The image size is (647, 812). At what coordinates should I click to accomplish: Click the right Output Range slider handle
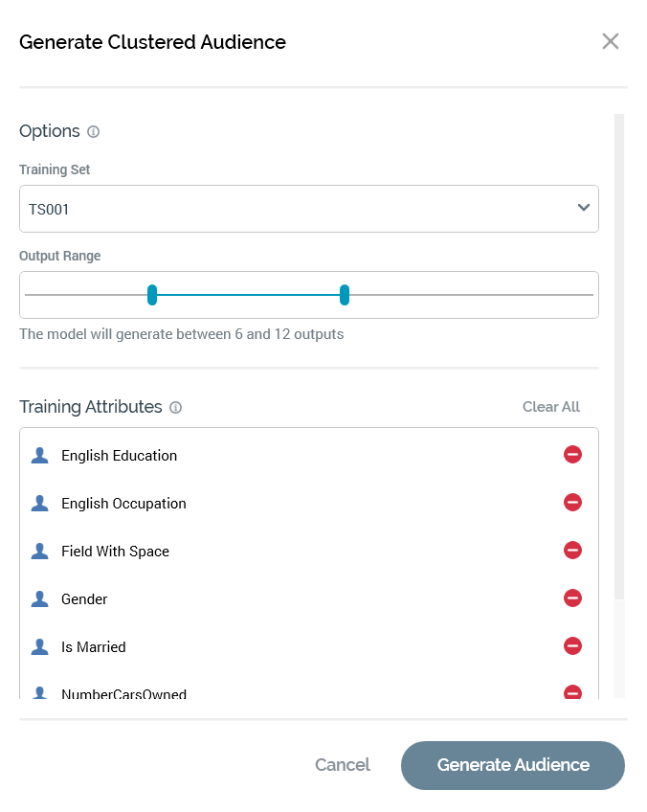(345, 295)
